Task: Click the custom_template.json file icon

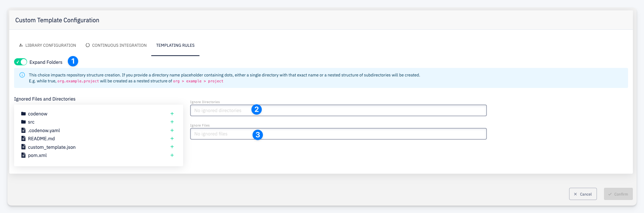Action: pyautogui.click(x=23, y=147)
